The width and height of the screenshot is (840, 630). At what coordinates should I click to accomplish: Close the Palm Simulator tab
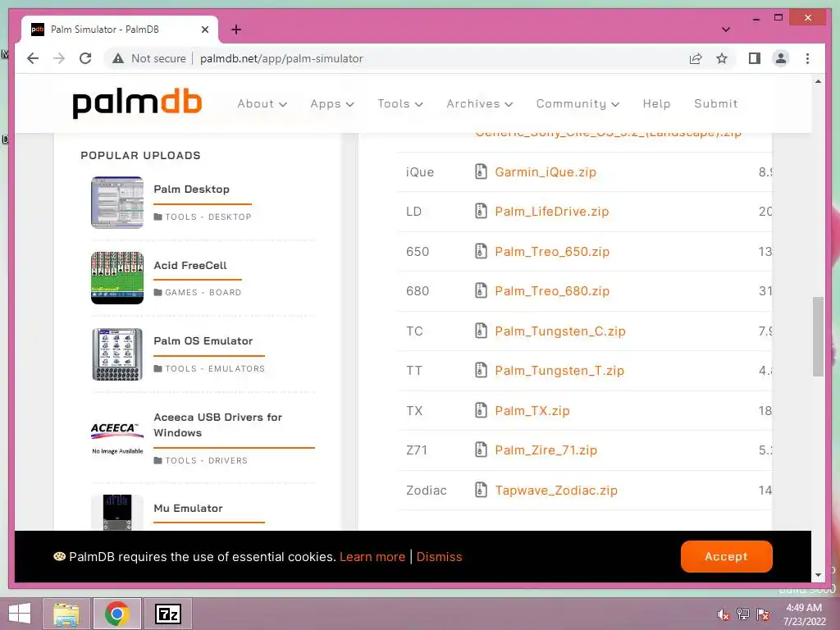(x=204, y=30)
